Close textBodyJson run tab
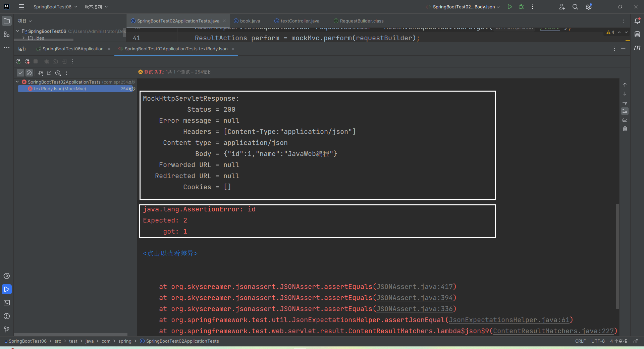 pyautogui.click(x=233, y=49)
